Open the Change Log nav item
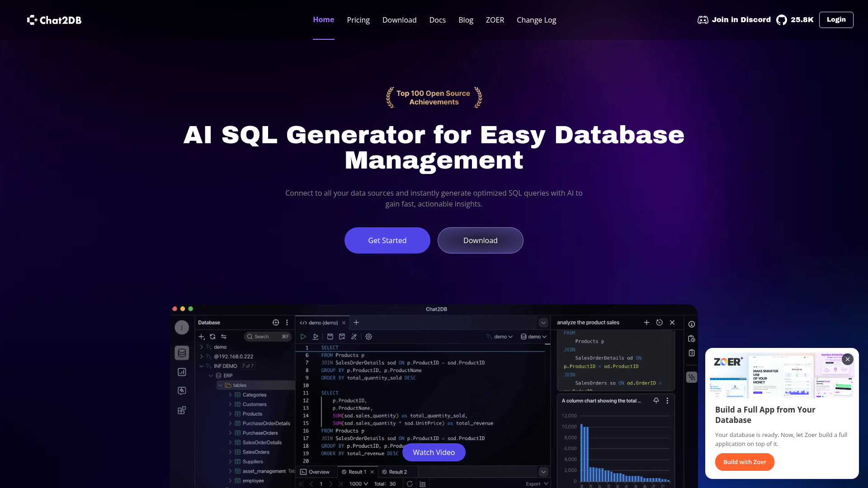This screenshot has height=488, width=868. (x=536, y=20)
